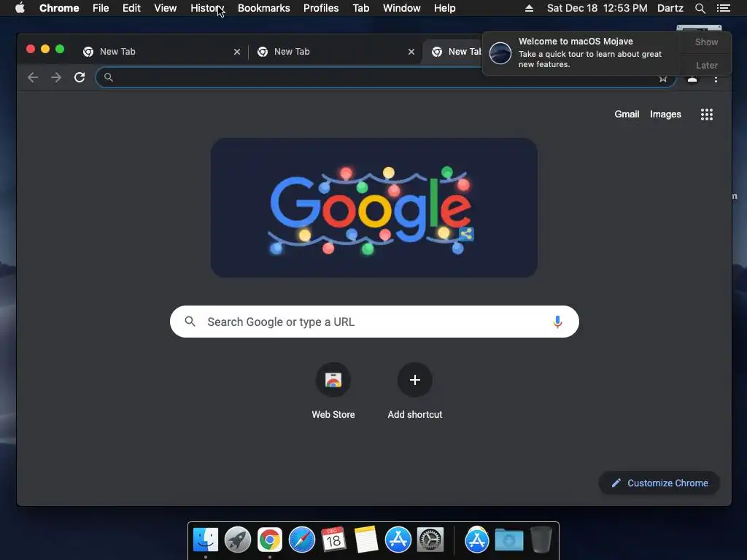Open the View menu
The height and width of the screenshot is (560, 747).
tap(166, 8)
